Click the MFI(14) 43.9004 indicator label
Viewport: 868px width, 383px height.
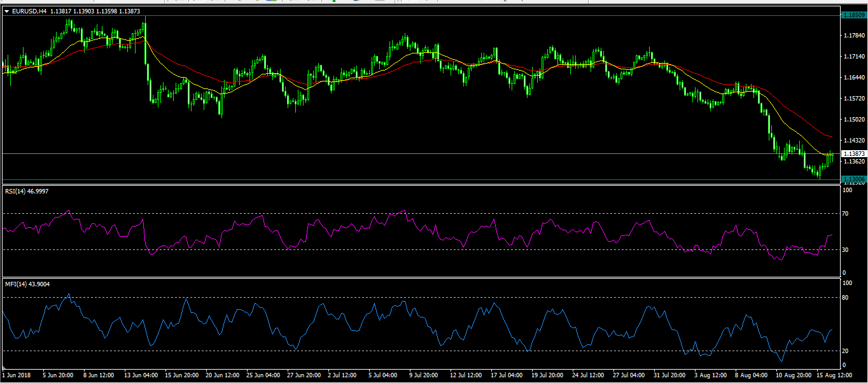pos(27,284)
